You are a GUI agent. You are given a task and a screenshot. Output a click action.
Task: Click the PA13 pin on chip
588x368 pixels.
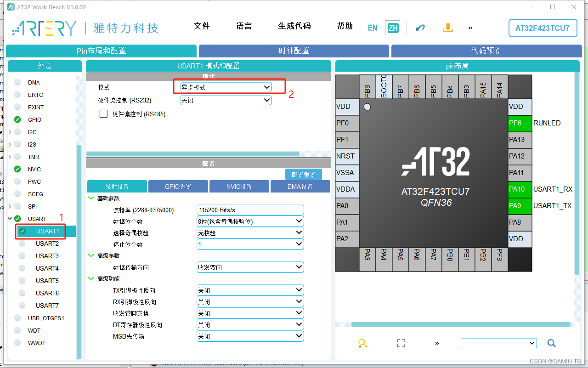520,140
